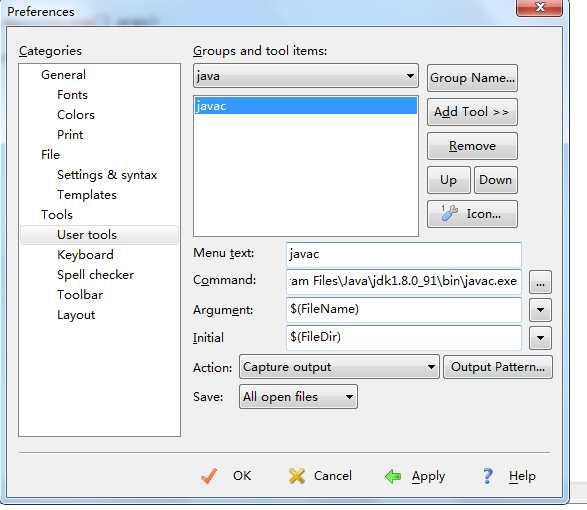587x510 pixels.
Task: Remove the selected tool
Action: click(x=472, y=146)
